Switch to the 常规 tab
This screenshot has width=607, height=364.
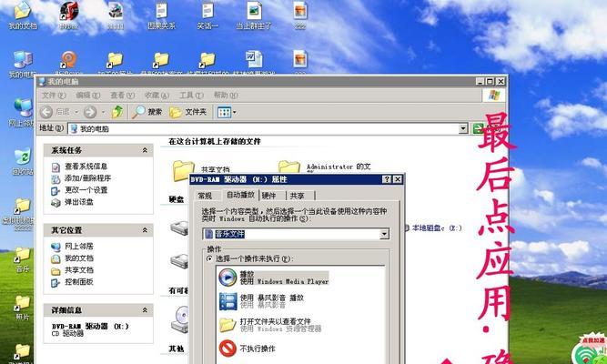[x=205, y=196]
